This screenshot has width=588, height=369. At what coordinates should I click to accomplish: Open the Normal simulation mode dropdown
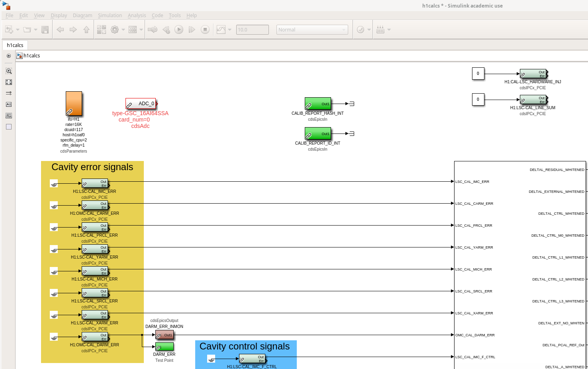tap(312, 30)
